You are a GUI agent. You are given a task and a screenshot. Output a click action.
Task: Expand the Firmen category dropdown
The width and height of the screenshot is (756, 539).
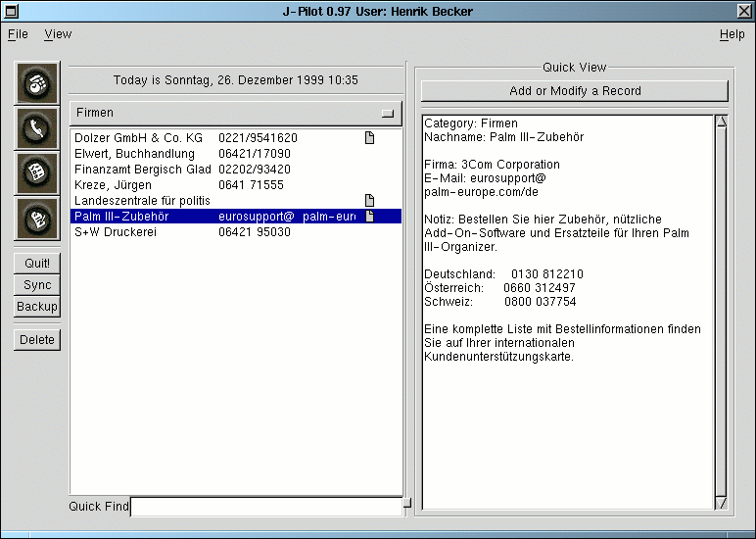pyautogui.click(x=235, y=113)
